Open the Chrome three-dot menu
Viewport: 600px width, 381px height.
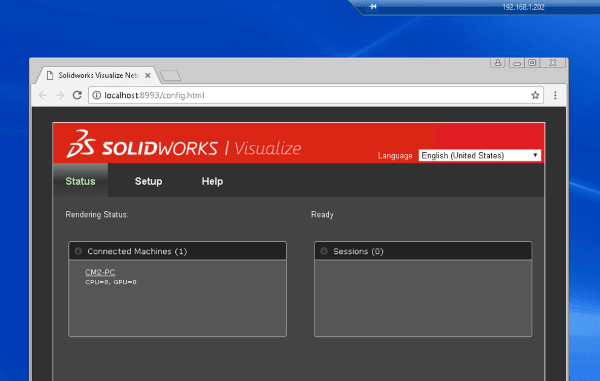point(555,95)
